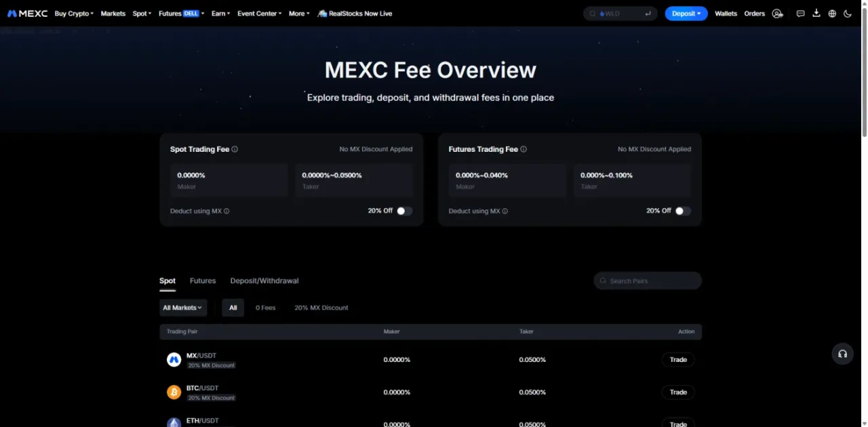
Task: Click the RealStocks icon in the nav bar
Action: point(322,14)
